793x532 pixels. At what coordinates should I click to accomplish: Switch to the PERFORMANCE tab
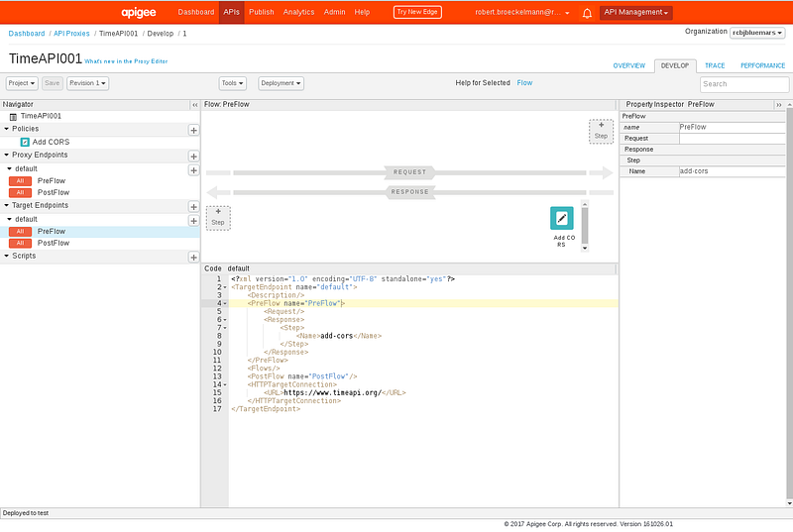tap(762, 65)
